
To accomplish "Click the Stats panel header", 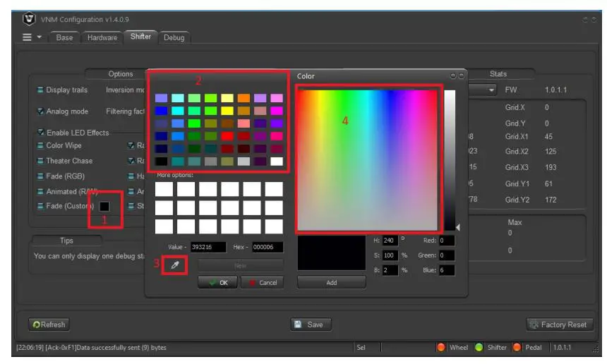I will click(x=498, y=74).
